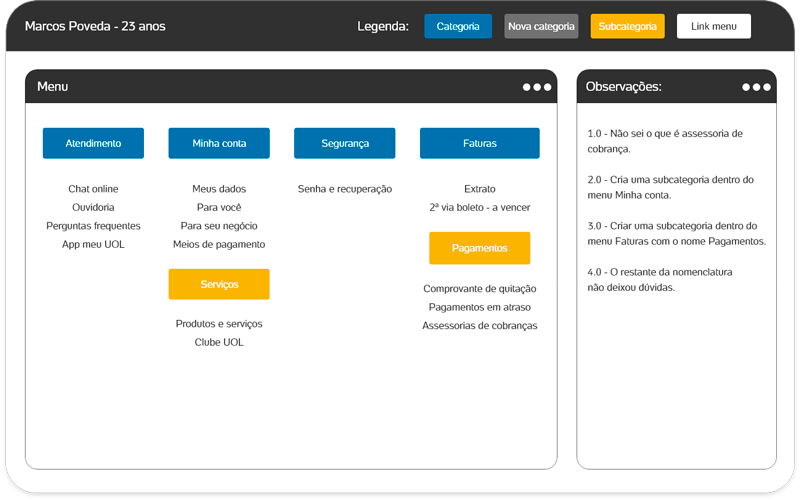Open the Minha conta category

click(219, 143)
